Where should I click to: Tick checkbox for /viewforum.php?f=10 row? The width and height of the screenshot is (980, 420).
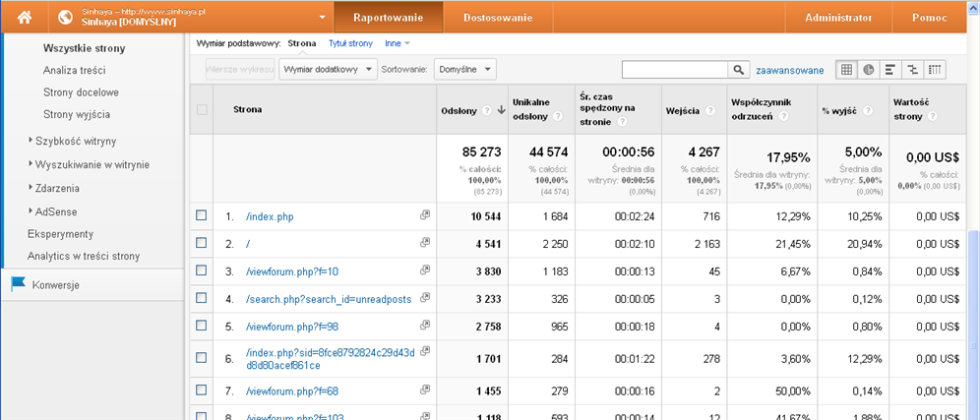point(202,270)
